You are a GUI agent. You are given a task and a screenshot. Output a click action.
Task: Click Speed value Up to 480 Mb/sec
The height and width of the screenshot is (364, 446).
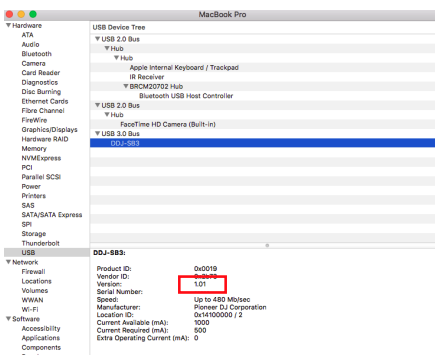222,299
